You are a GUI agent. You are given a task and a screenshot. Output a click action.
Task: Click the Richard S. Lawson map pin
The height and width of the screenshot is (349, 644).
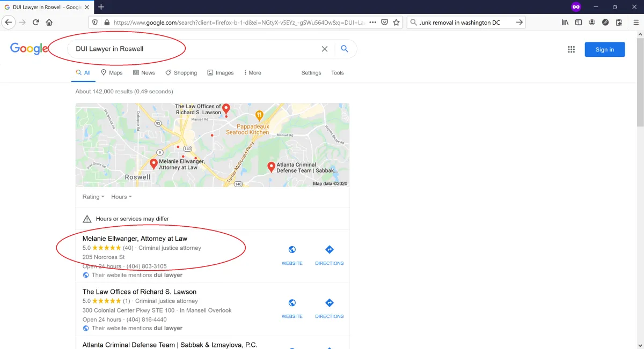[226, 109]
